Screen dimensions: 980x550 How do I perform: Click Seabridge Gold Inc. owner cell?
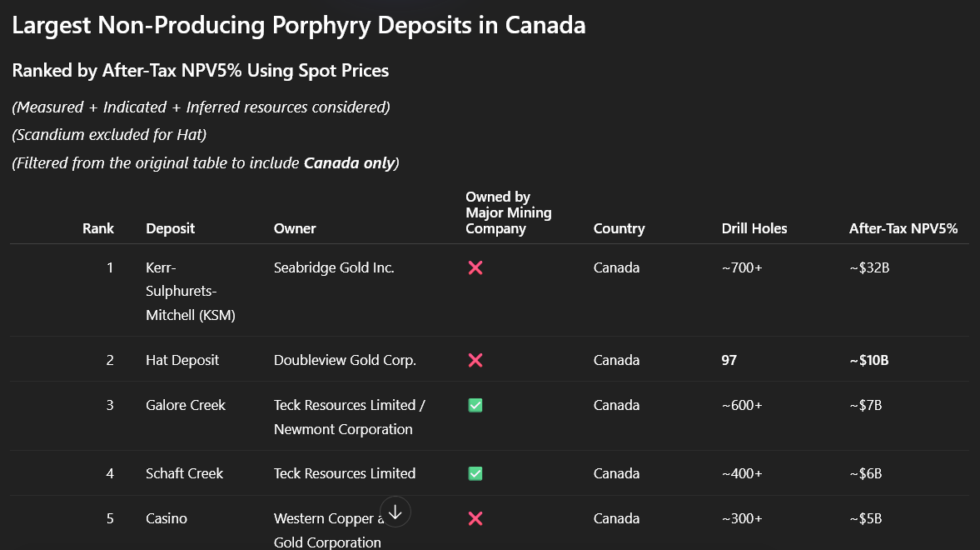click(x=334, y=267)
